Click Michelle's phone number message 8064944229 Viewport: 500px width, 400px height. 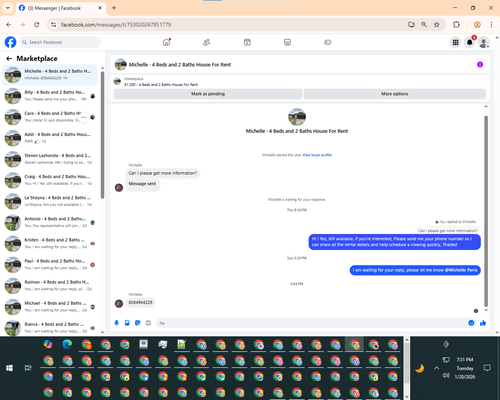140,303
